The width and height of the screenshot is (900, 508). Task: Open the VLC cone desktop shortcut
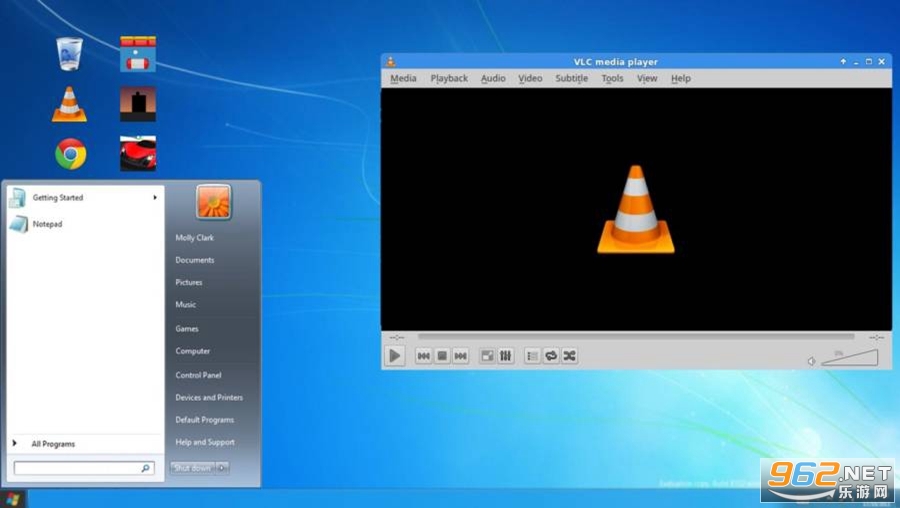point(69,104)
